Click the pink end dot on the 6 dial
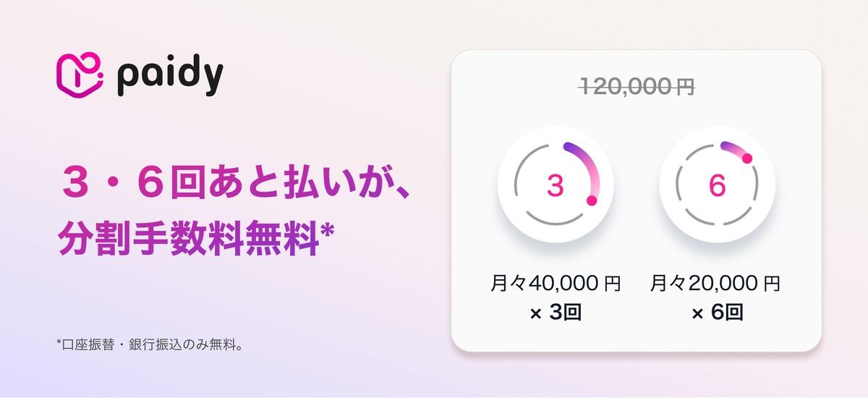The image size is (868, 398). [747, 158]
